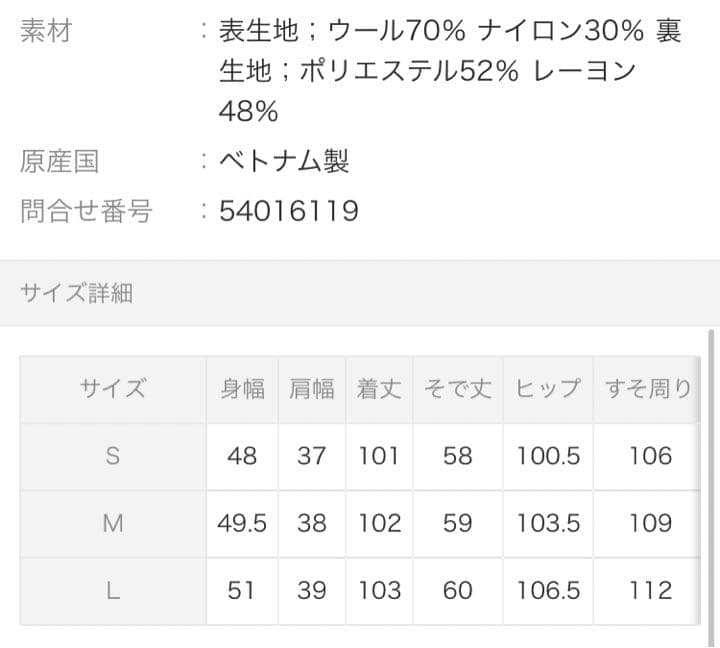Click the ヒップ column header
Viewport: 720px width, 648px height.
coord(548,389)
